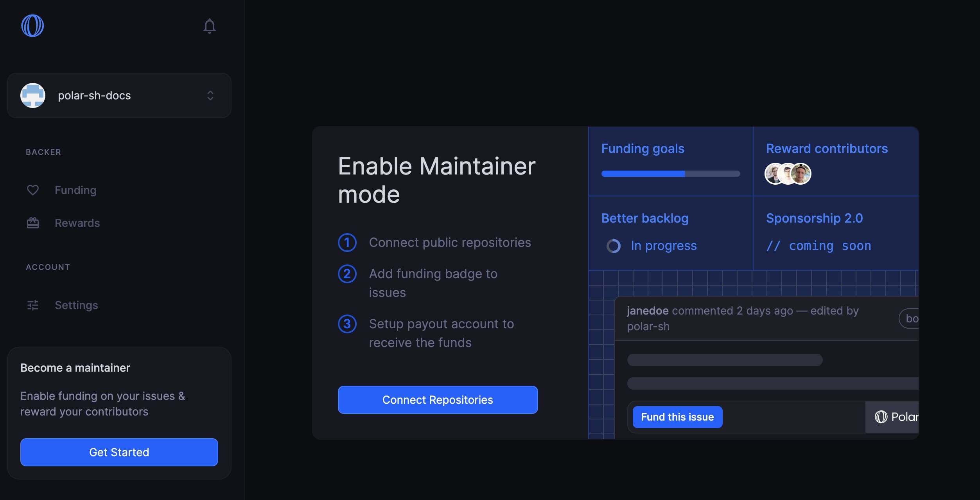Click 'Sponsorship 2.0' heading
This screenshot has height=500, width=980.
tap(815, 218)
